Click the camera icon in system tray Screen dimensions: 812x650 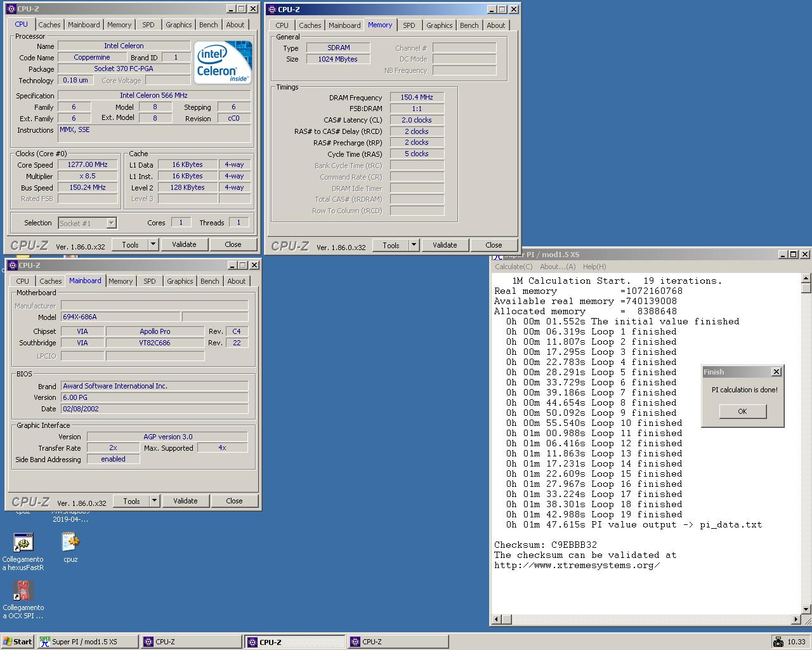pyautogui.click(x=778, y=642)
